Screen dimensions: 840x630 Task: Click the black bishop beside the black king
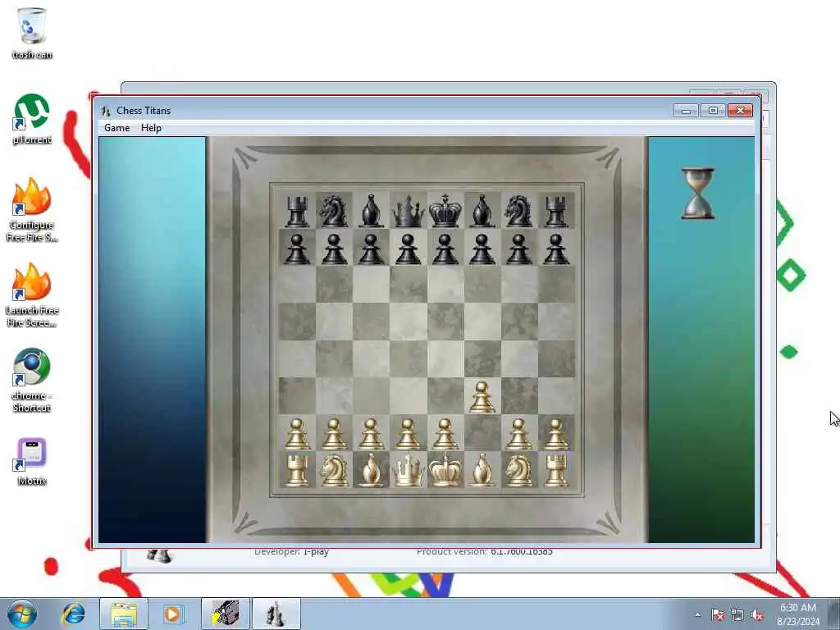pyautogui.click(x=482, y=211)
